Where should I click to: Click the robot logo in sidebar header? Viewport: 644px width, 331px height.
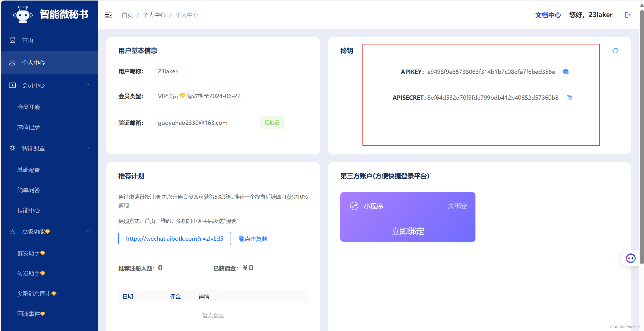(x=23, y=15)
